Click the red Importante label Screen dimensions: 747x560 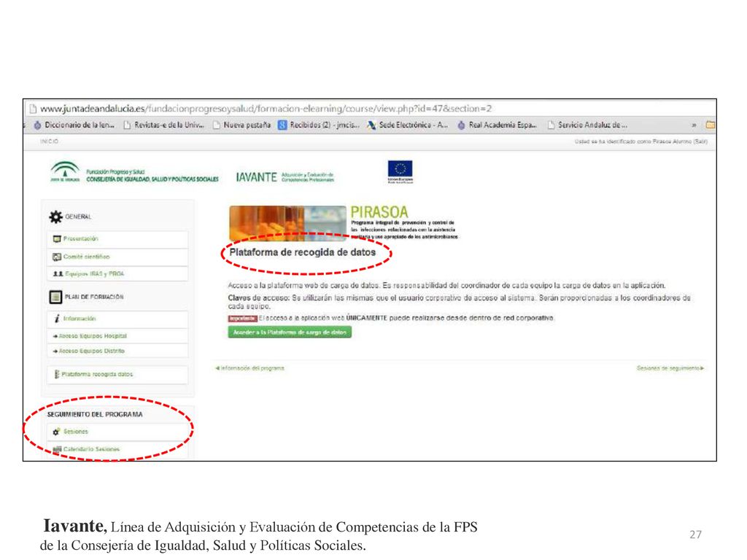242,319
